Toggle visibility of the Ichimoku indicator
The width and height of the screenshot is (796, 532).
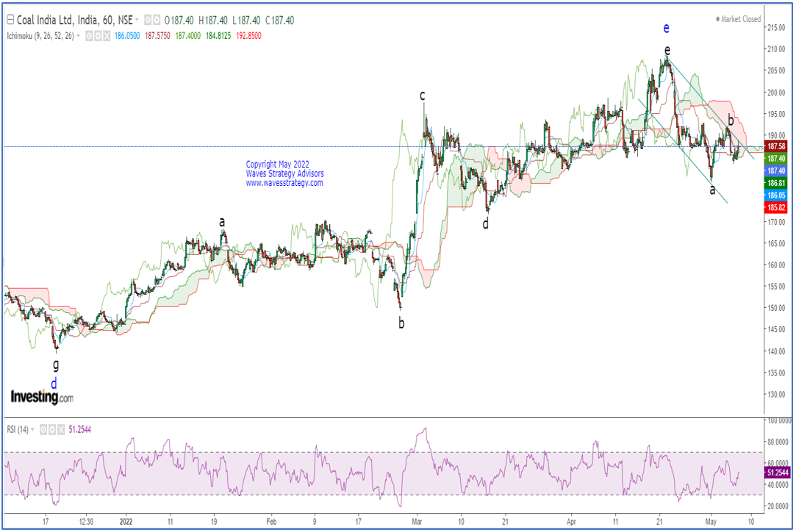point(89,36)
